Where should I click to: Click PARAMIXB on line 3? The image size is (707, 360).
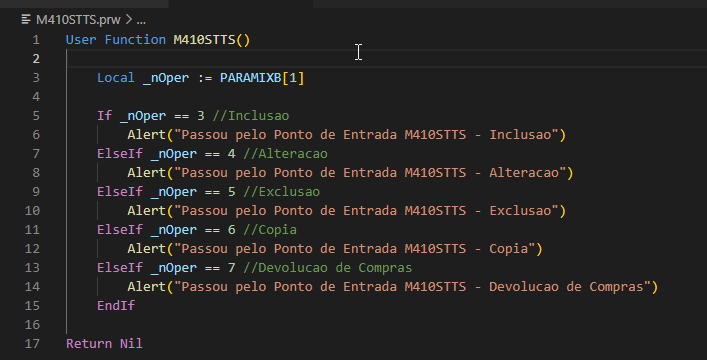point(251,78)
